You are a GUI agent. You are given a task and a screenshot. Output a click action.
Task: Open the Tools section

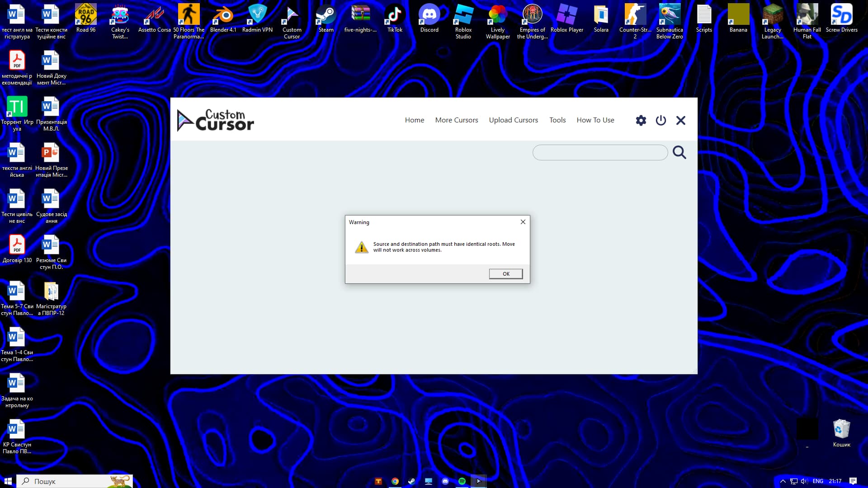coord(557,120)
